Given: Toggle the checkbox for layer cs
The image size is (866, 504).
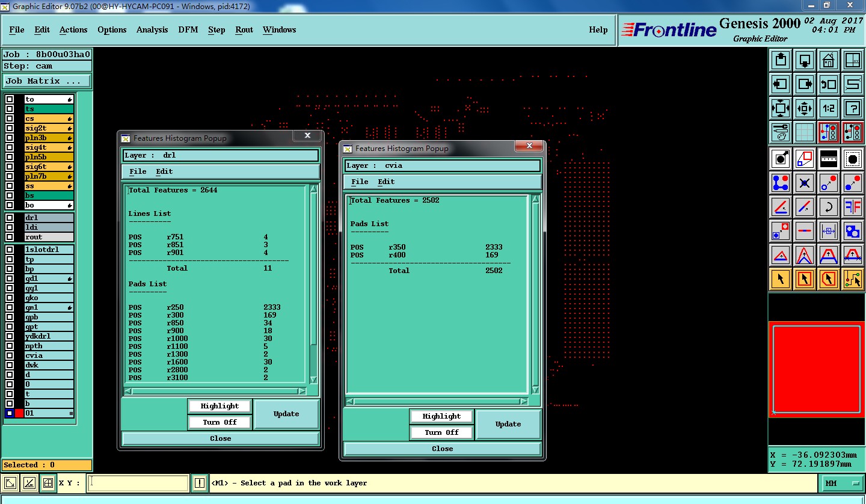Looking at the screenshot, I should tap(10, 118).
